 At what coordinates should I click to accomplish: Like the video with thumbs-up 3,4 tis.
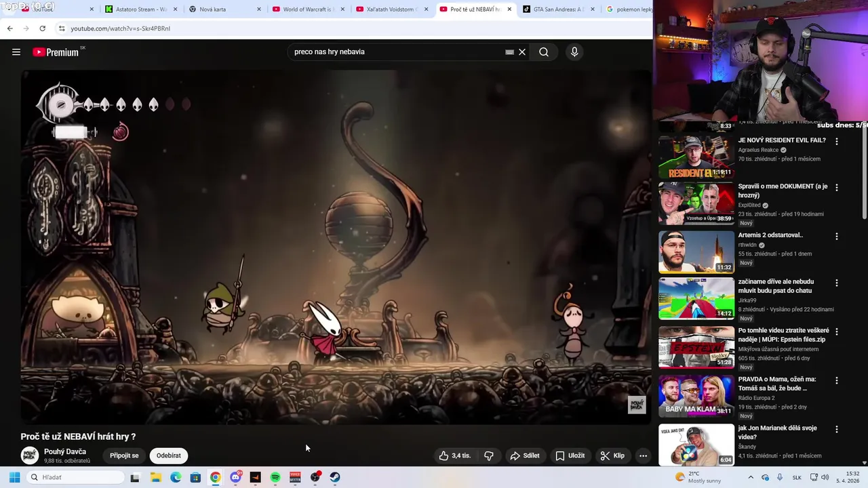[x=454, y=455]
